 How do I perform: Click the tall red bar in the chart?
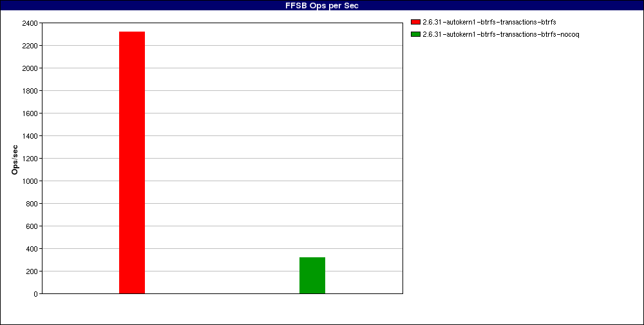point(132,162)
